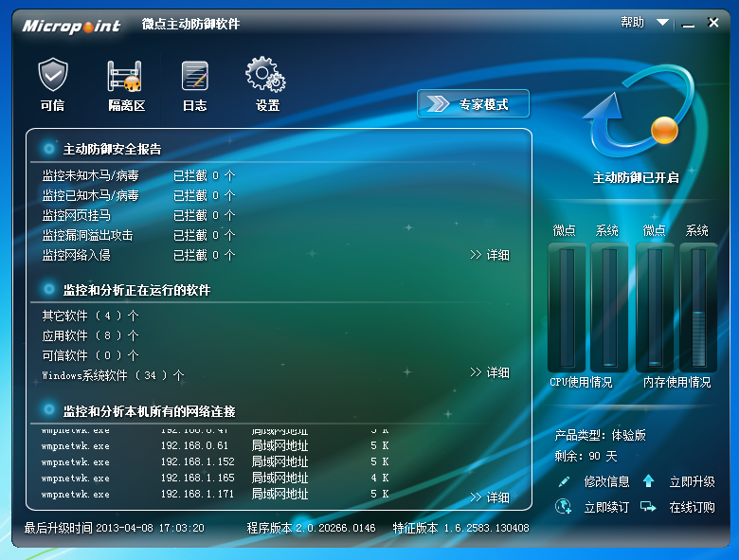The height and width of the screenshot is (560, 739).
Task: Click CPU使用情况 label
Action: point(581,382)
